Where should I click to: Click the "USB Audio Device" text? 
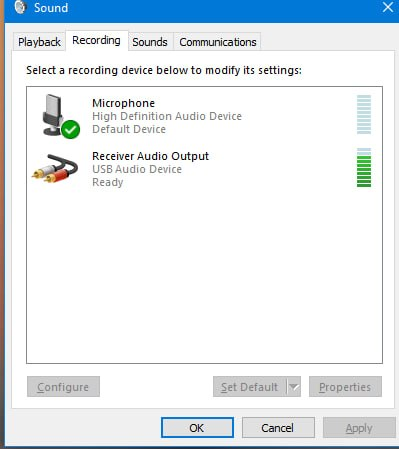[137, 169]
